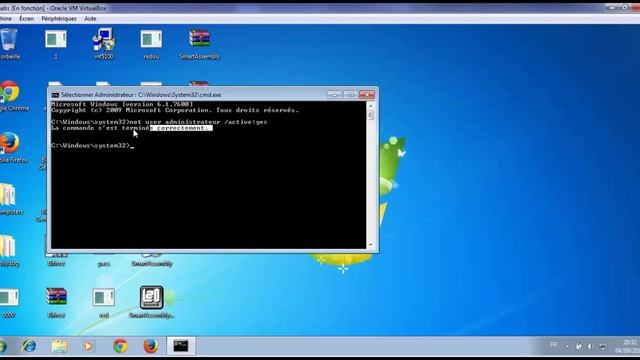The image size is (640, 360).
Task: Open the Aide menu
Action: coord(90,19)
